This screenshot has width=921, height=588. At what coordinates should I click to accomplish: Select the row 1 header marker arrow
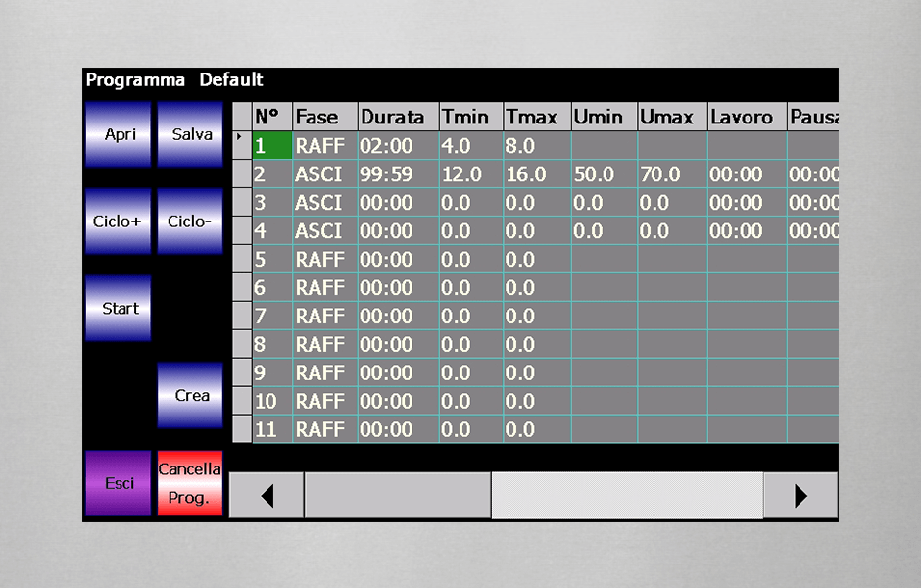coord(242,145)
